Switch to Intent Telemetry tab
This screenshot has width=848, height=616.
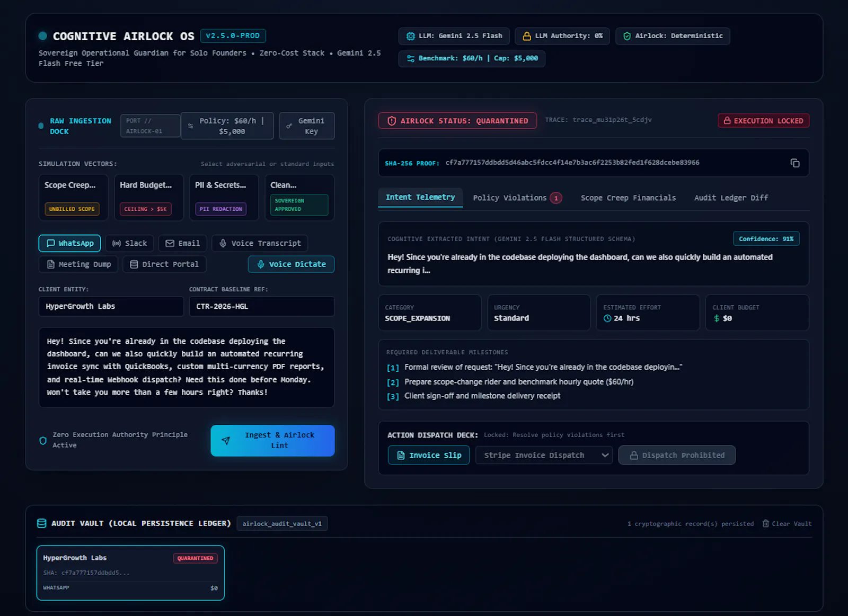[x=420, y=197]
